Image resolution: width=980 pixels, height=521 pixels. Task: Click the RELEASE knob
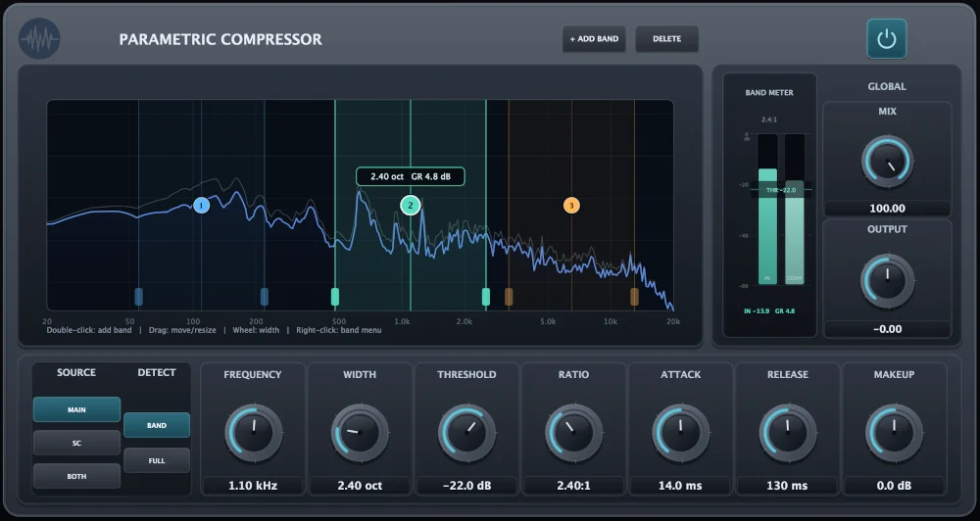click(x=788, y=433)
